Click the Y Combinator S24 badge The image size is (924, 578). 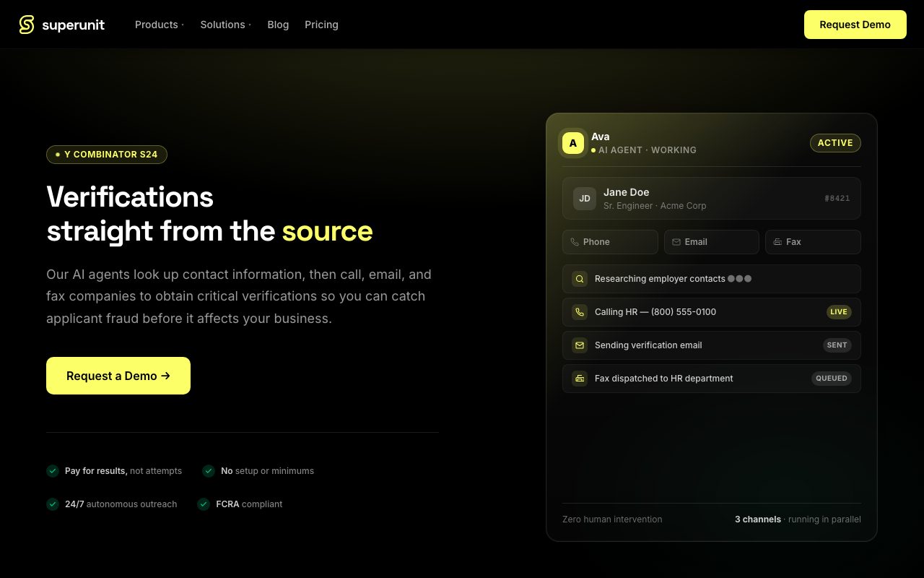pos(107,155)
